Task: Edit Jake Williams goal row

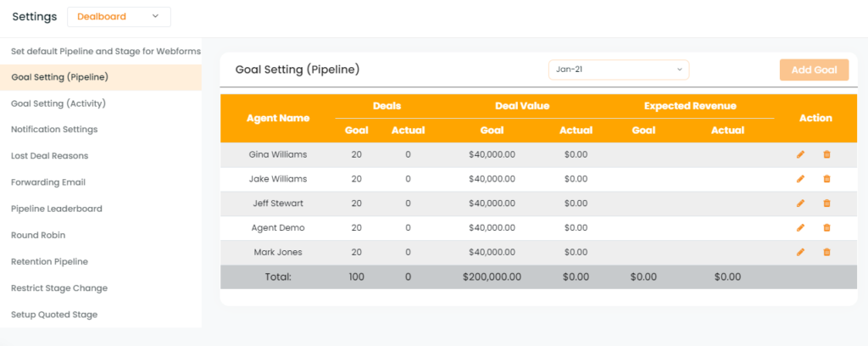Action: click(x=800, y=179)
